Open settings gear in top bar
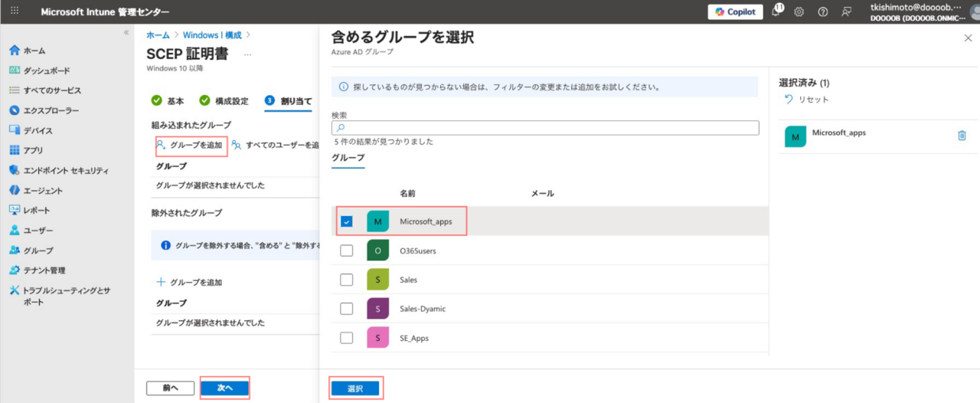The image size is (980, 403). coord(799,11)
